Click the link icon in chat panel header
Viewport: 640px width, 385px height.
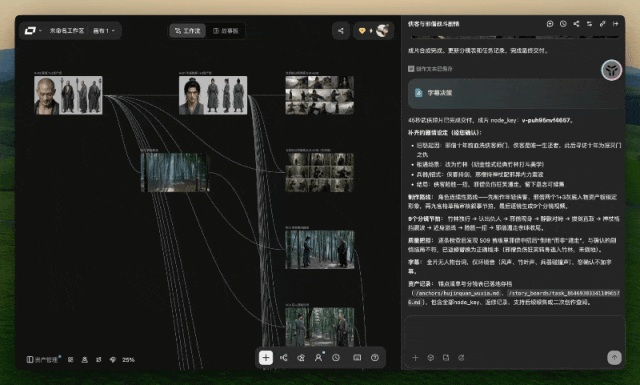coord(602,24)
